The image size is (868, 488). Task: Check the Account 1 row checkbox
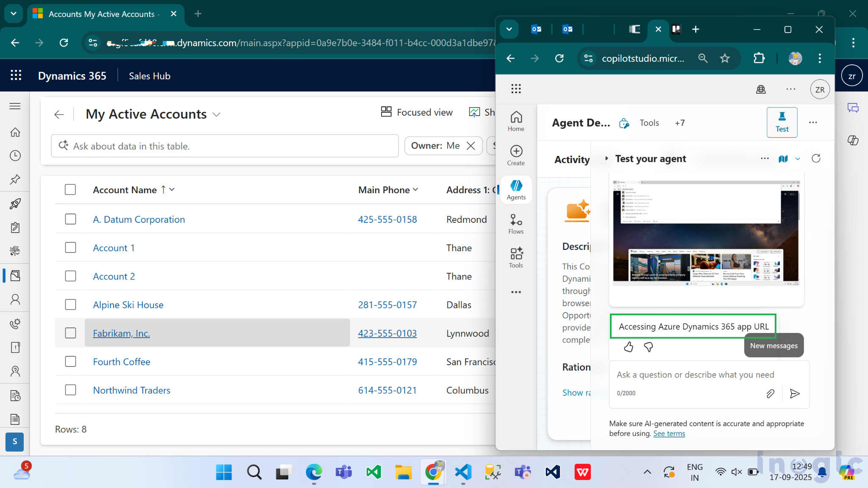pyautogui.click(x=70, y=247)
